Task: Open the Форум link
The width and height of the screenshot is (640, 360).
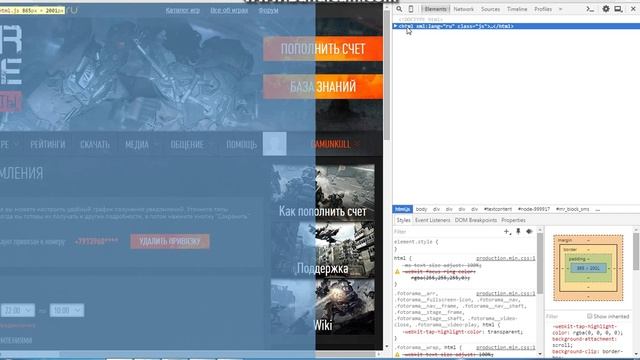Action: pyautogui.click(x=268, y=10)
